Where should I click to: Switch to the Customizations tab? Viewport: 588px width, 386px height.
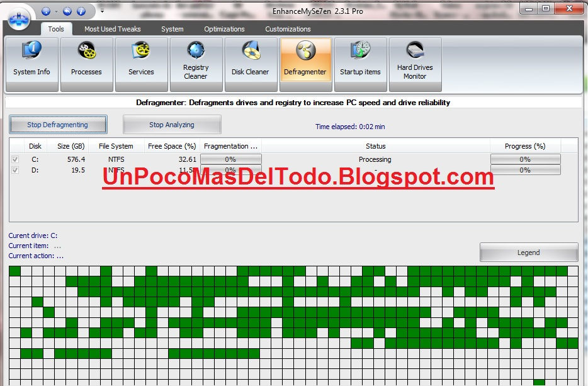pos(288,29)
